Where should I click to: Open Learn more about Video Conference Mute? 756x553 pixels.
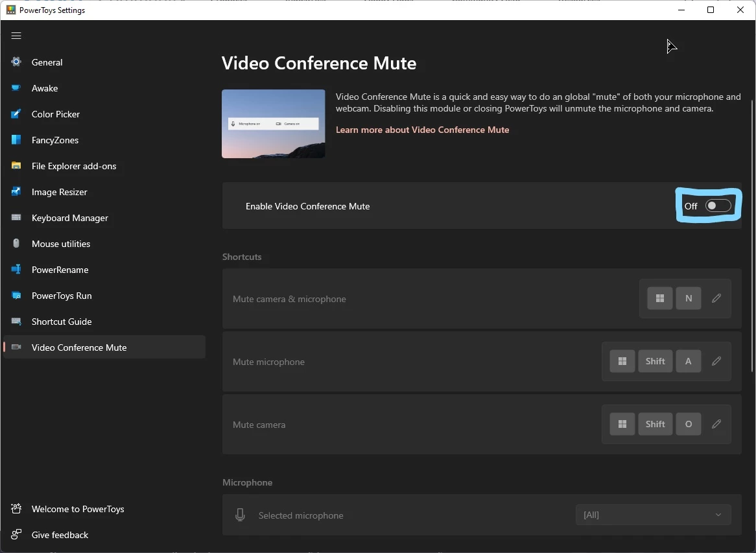coord(422,130)
